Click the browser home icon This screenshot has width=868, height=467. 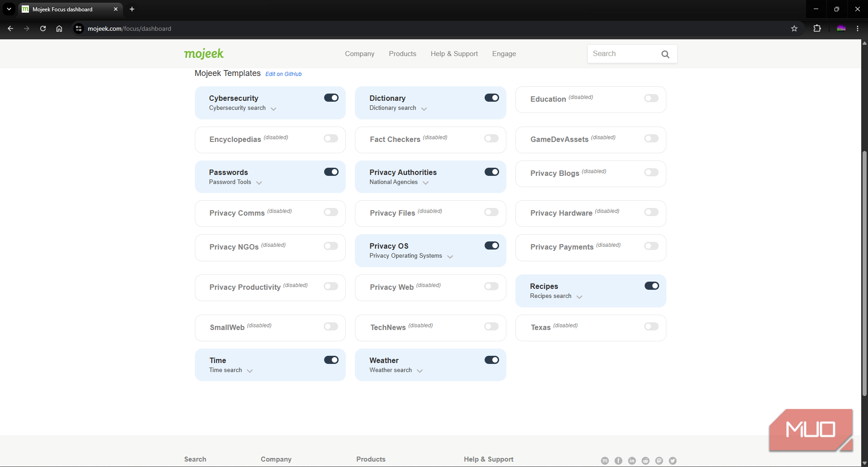[59, 28]
